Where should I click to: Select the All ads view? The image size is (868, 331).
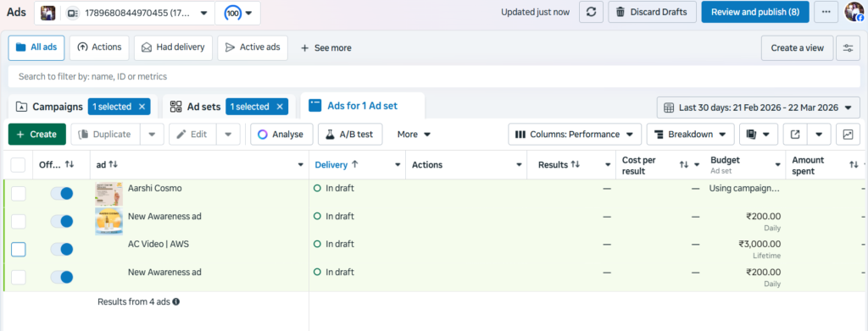(36, 47)
